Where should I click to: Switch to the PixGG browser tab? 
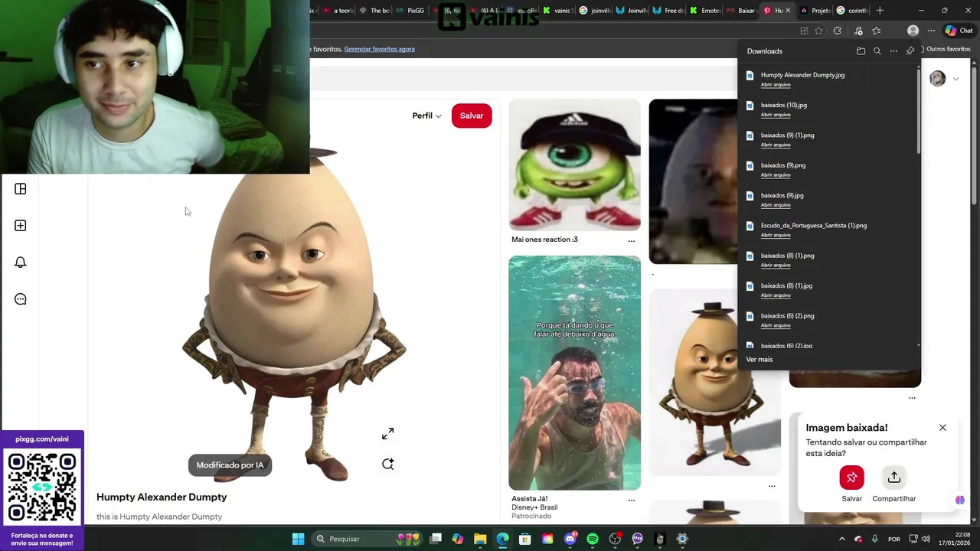tap(410, 11)
